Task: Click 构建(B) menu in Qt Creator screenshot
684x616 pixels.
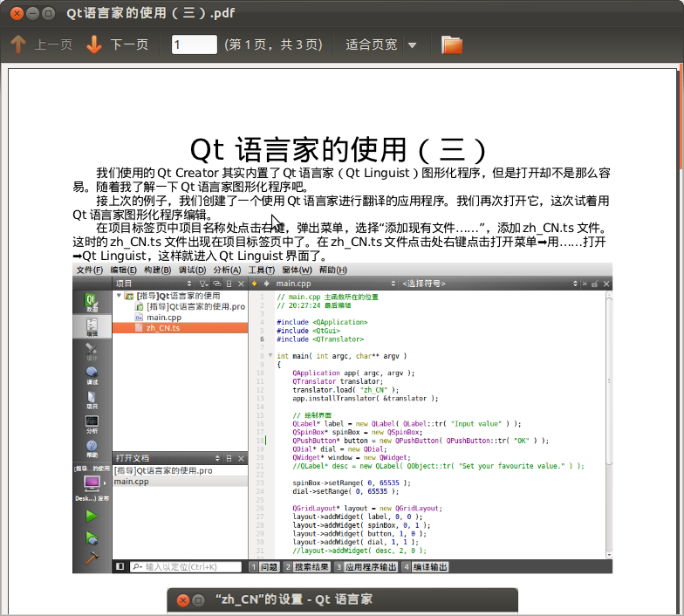Action: [x=157, y=270]
